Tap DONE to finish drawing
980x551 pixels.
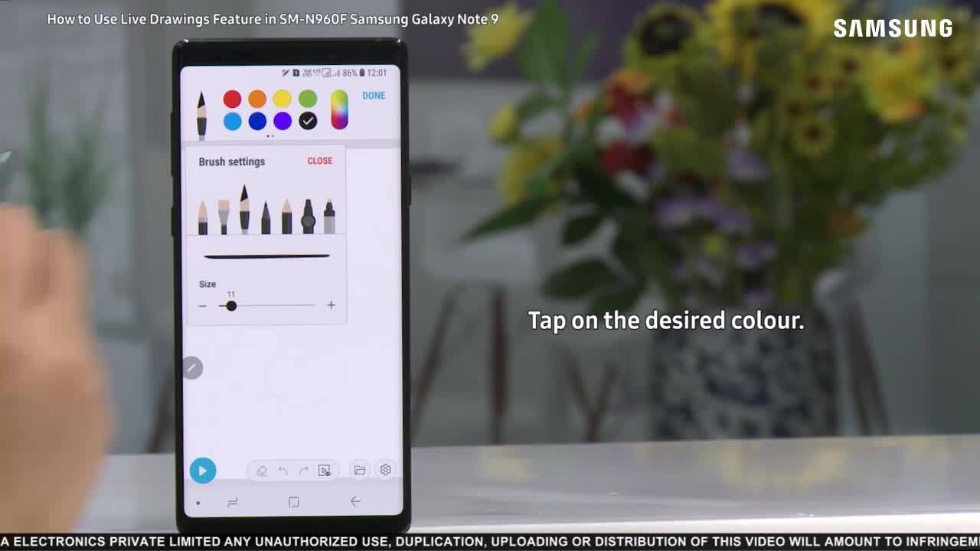374,96
